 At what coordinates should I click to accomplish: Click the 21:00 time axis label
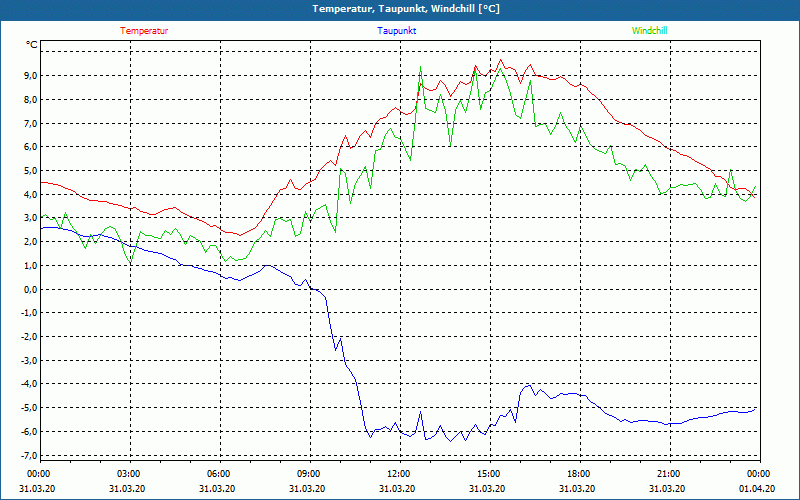click(x=670, y=474)
